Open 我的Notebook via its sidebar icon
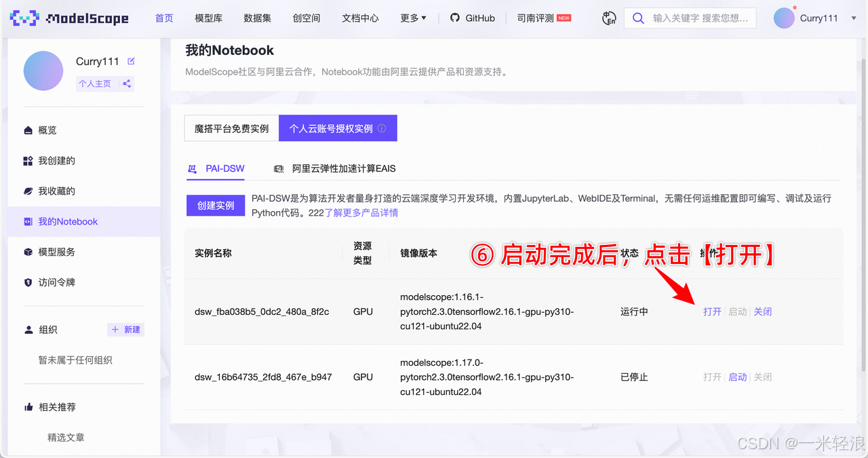The height and width of the screenshot is (458, 868). (x=28, y=221)
